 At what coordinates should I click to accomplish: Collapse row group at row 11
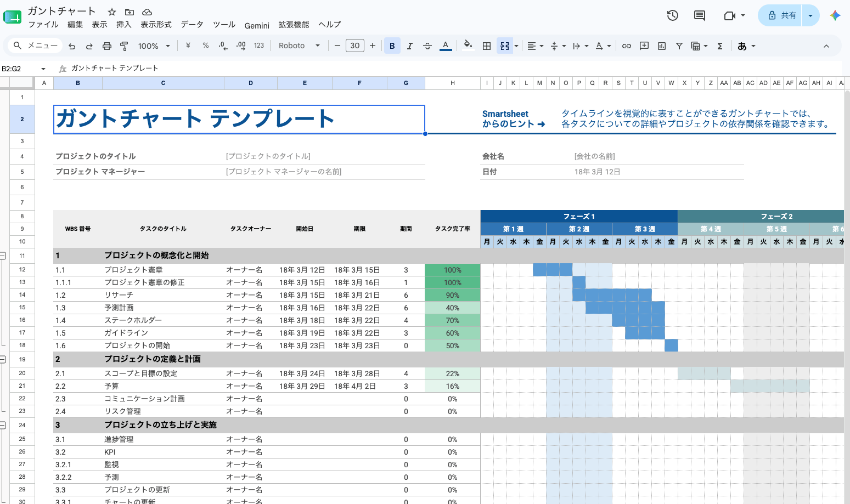3,256
